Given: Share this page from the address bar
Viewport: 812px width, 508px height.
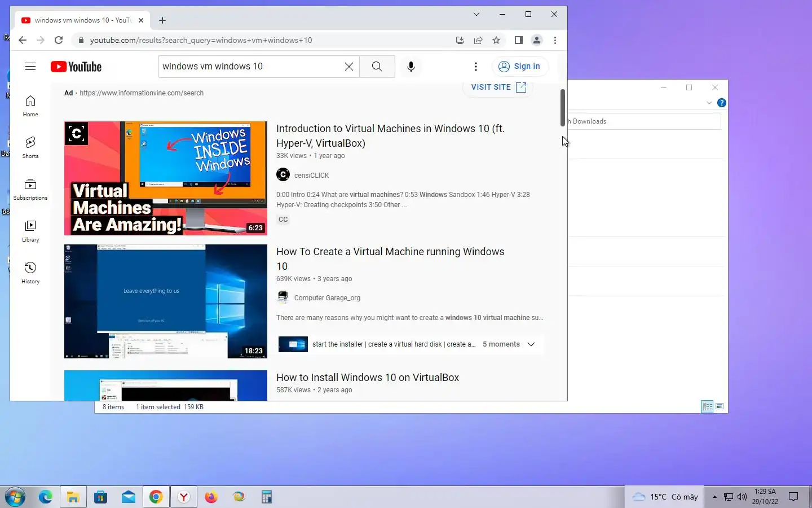Looking at the screenshot, I should 478,40.
